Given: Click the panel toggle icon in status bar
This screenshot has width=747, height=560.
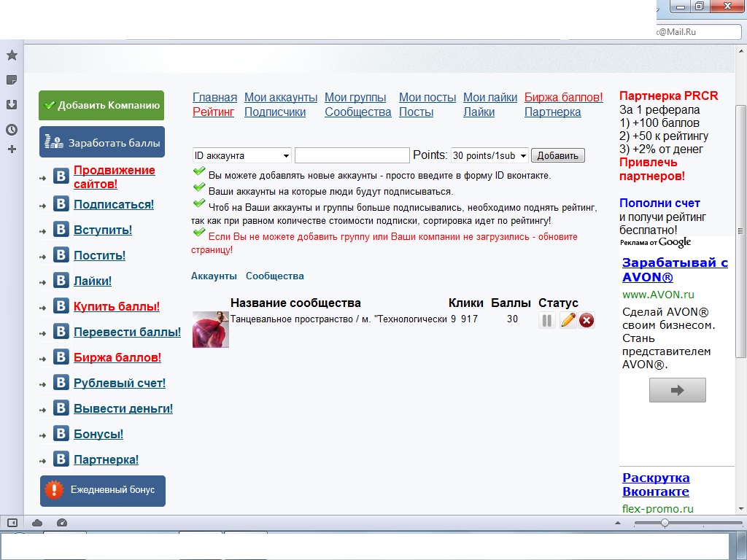Looking at the screenshot, I should [12, 523].
